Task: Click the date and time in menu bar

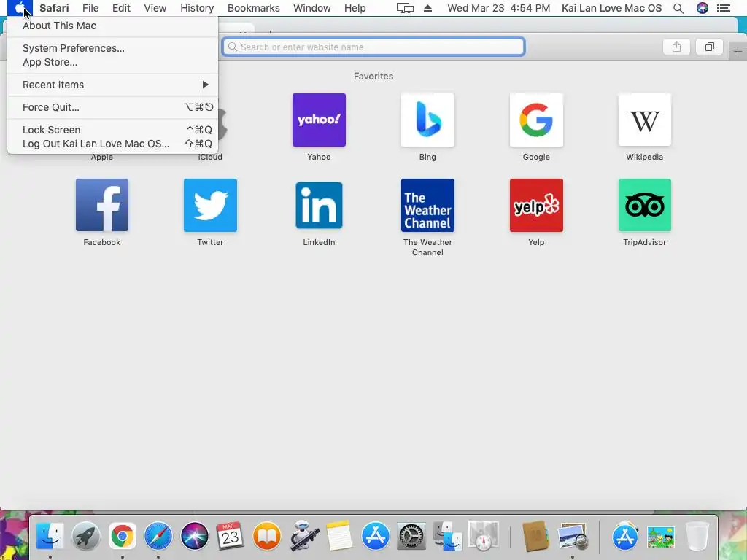Action: coord(499,8)
